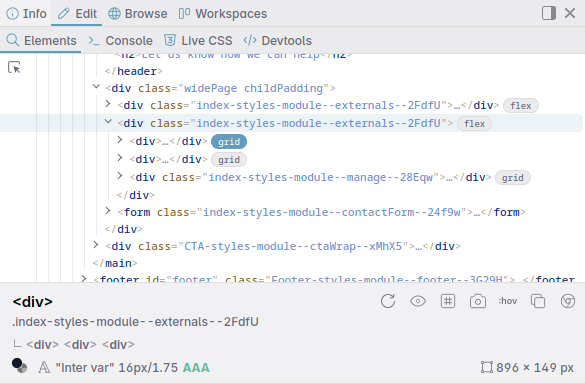Click the reload element icon
The height and width of the screenshot is (384, 585).
point(388,301)
